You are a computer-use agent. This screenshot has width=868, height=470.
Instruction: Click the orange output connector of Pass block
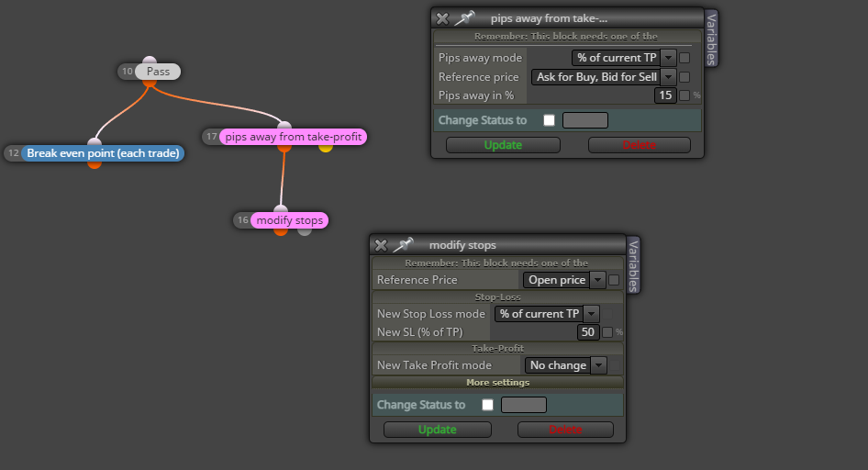150,82
